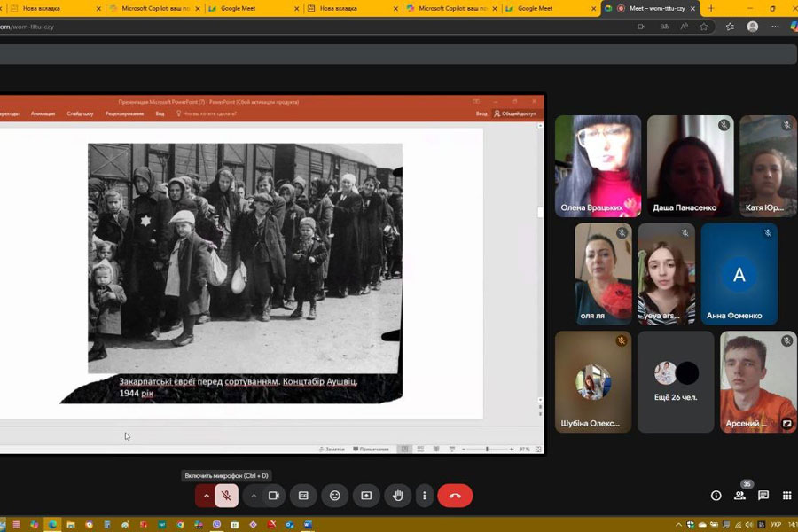Click the PowerPoint zoom slider
The width and height of the screenshot is (798, 532).
pos(487,450)
